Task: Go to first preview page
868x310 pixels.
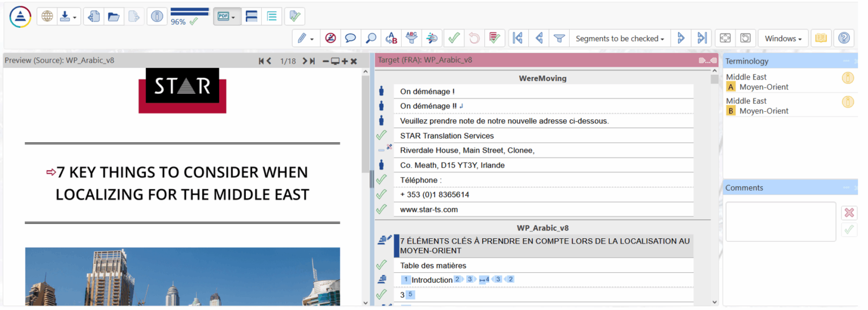Action: point(262,61)
